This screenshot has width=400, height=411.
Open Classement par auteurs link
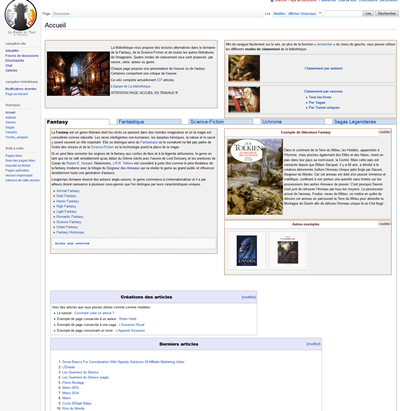pos(323,68)
